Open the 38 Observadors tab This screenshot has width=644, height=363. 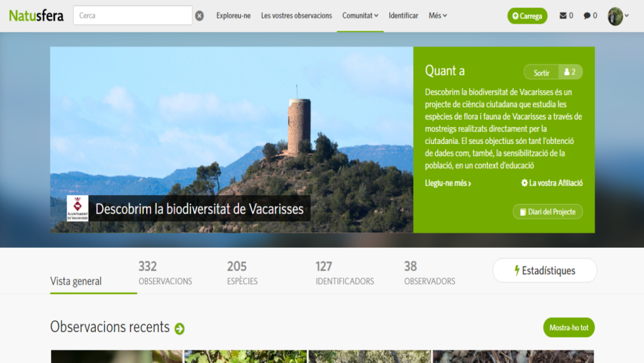tap(430, 272)
